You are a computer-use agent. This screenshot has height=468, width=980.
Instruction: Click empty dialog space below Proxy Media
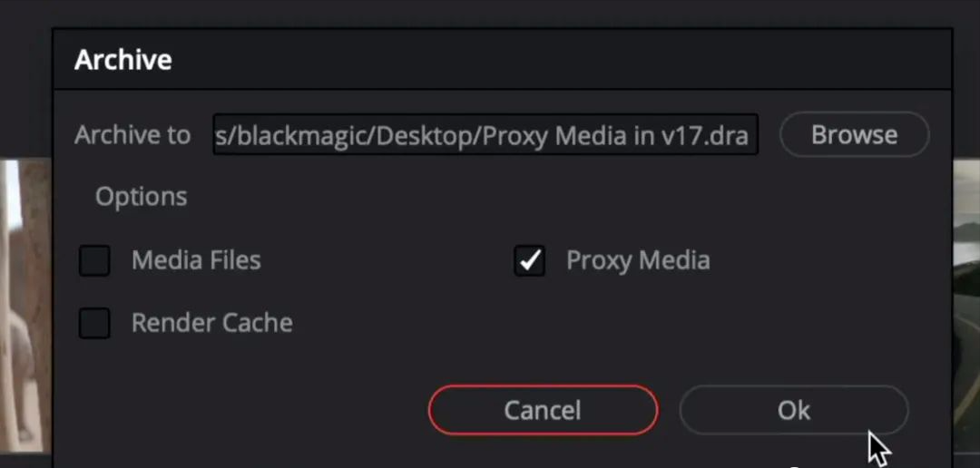pos(625,325)
